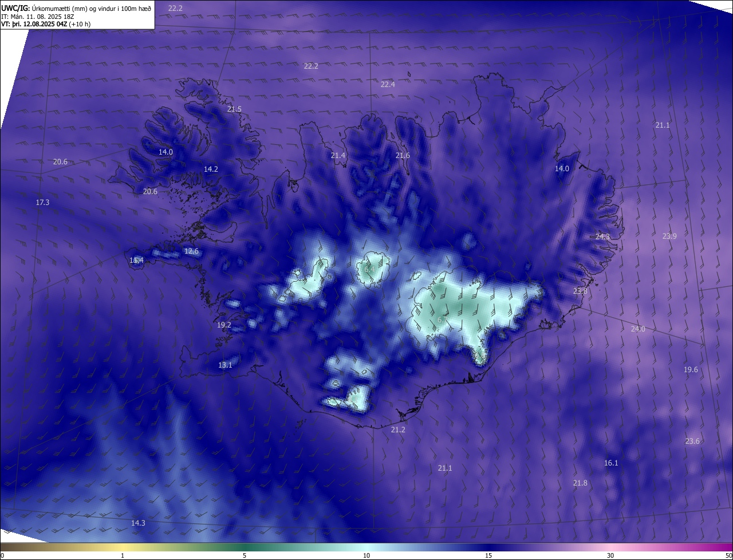Click the 1 tick on the color scale
This screenshot has width=733, height=560.
[123, 555]
